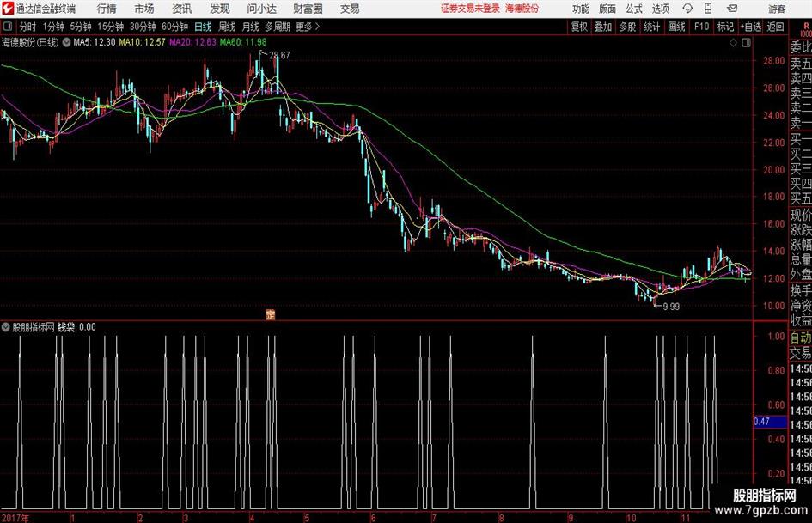Expand the 股朋指标网 sub-indicator dropdown

(6, 327)
